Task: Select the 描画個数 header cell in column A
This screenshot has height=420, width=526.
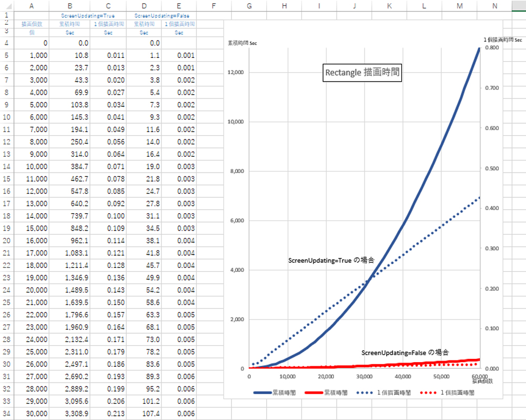Action: 32,24
